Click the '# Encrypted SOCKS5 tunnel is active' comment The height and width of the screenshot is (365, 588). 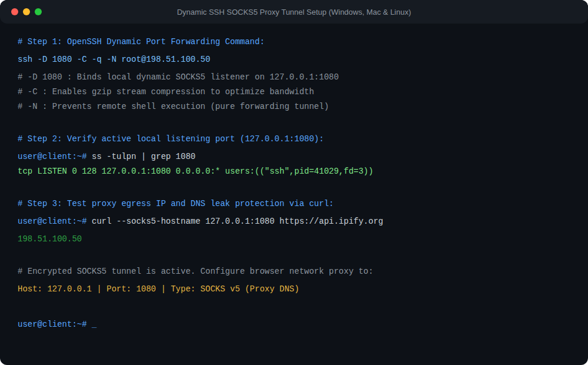(x=195, y=271)
